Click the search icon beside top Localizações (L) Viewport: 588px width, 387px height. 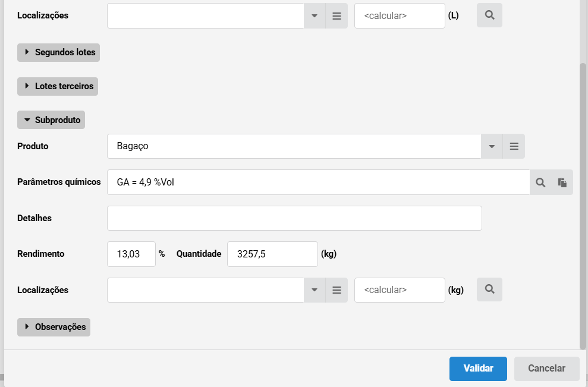click(489, 15)
